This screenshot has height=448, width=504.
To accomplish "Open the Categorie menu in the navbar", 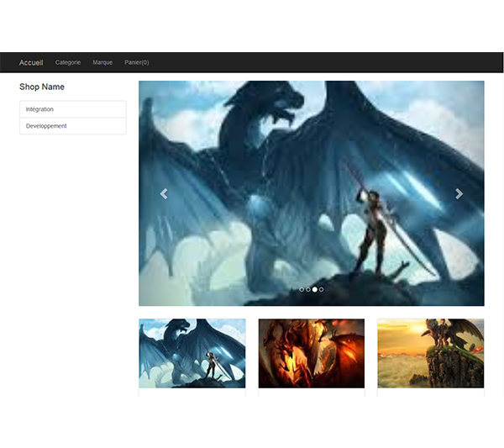I will coord(68,62).
